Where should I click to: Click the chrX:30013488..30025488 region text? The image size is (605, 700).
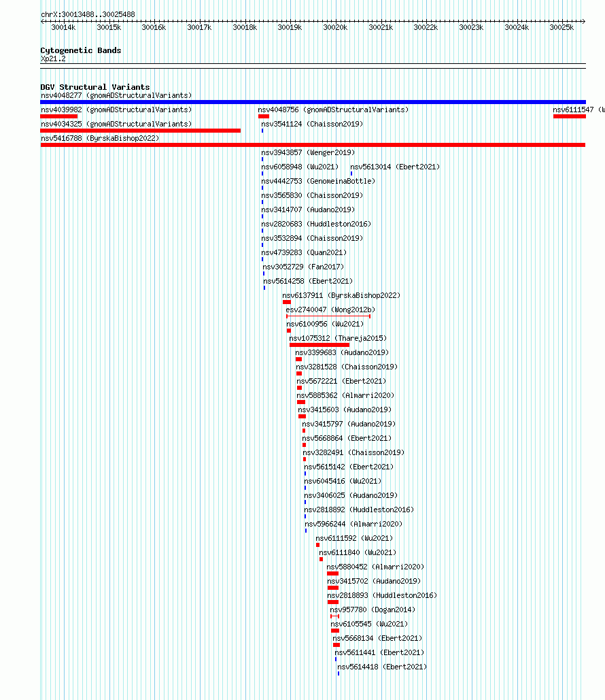tap(88, 14)
